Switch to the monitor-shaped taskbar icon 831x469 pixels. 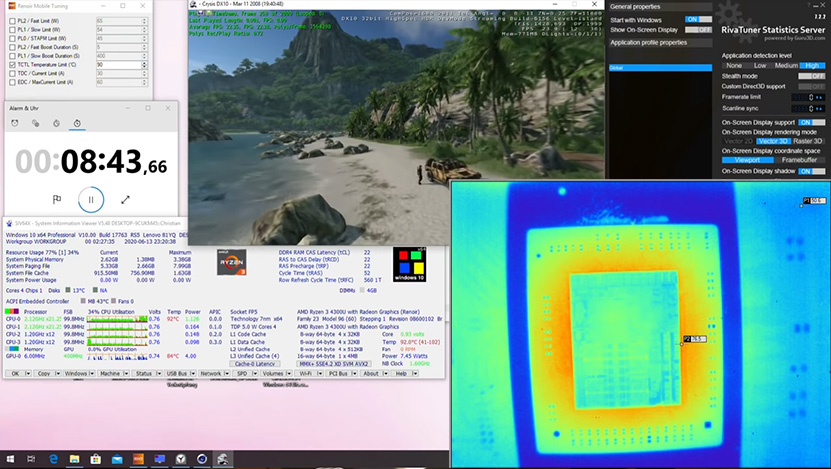click(x=160, y=459)
